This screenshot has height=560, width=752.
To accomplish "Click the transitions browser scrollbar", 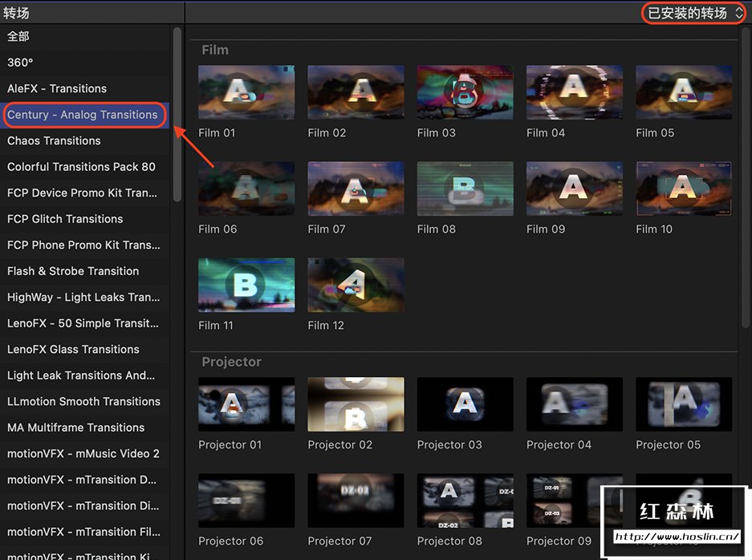I will tap(746, 177).
